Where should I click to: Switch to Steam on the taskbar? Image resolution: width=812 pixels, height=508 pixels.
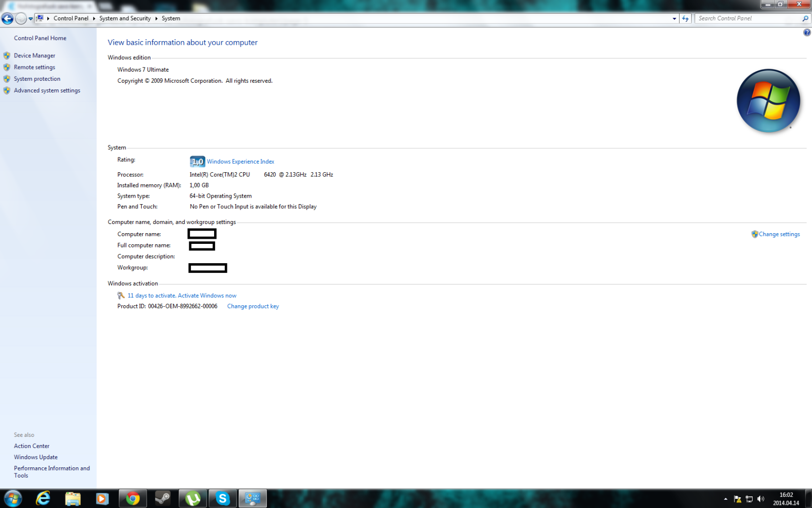[163, 499]
